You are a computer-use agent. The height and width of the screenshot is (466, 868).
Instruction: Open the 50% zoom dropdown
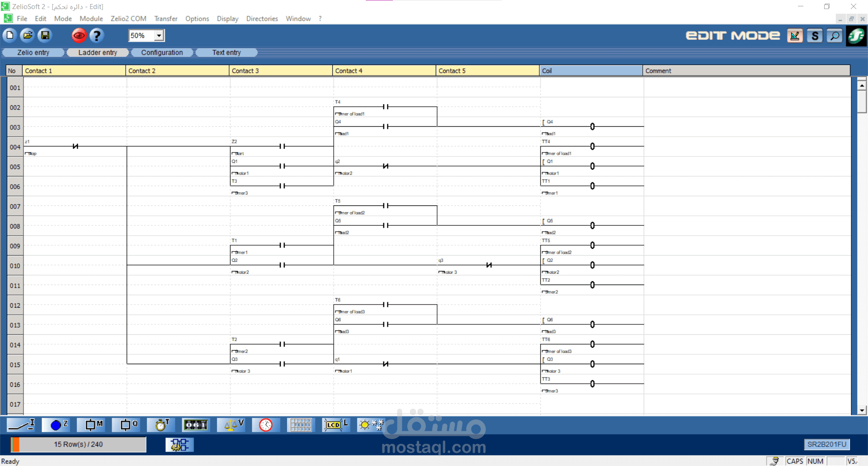coord(159,35)
